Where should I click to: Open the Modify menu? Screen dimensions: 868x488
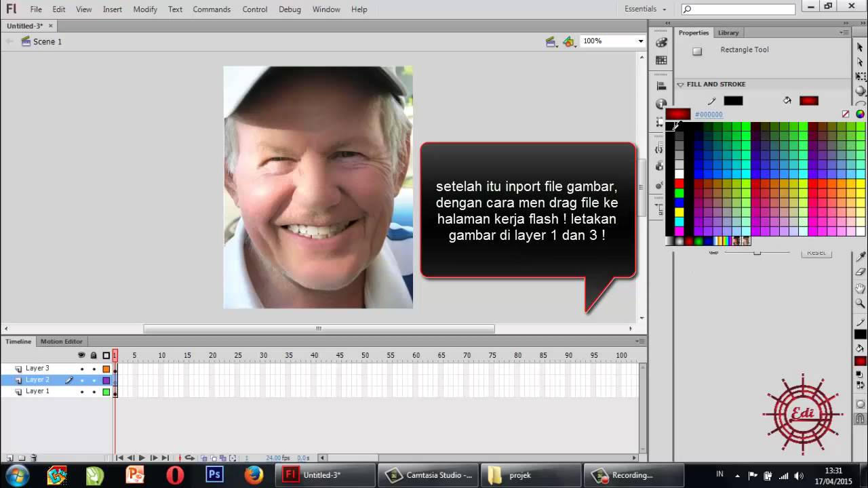tap(145, 9)
